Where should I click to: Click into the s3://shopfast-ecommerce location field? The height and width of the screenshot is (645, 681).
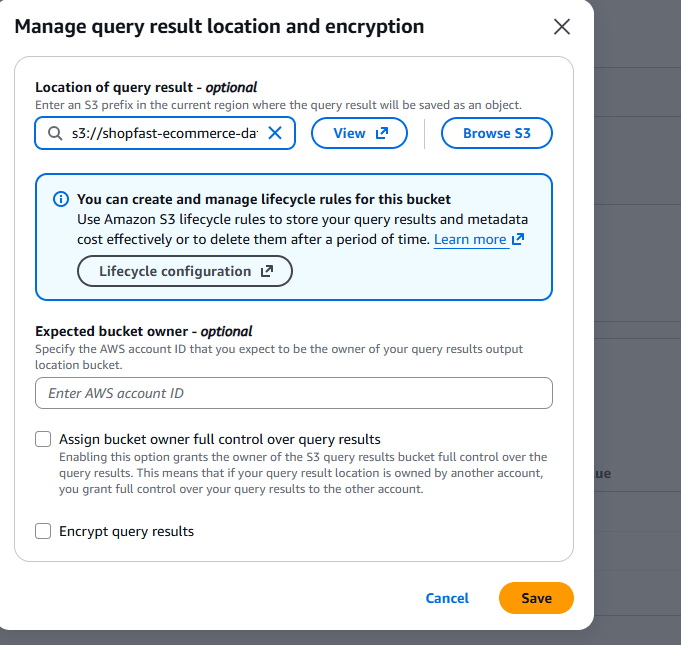pos(165,133)
